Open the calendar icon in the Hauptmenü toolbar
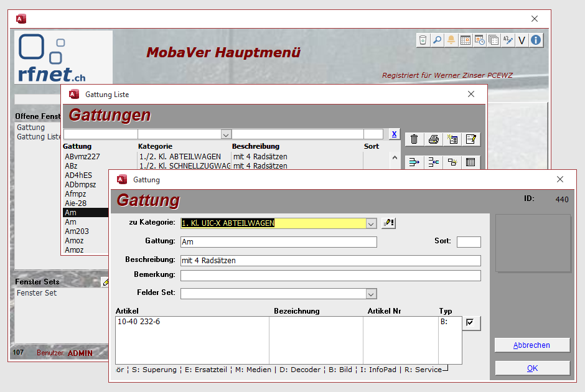The height and width of the screenshot is (392, 585). pos(466,40)
